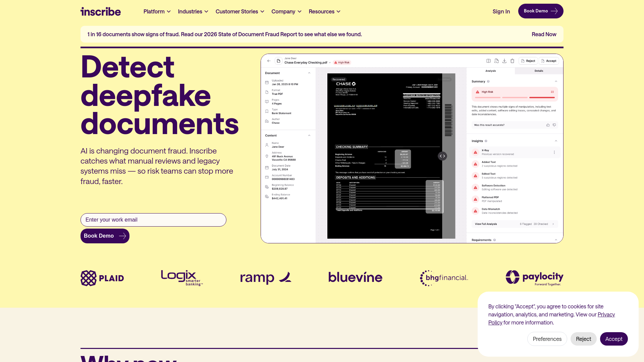
Task: Click the warning icon for Added Text
Action: (475, 164)
